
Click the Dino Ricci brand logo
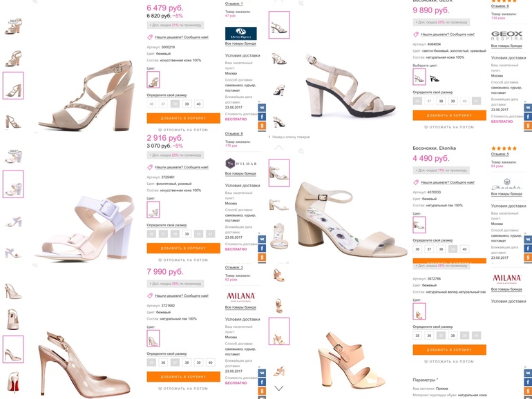coord(241,33)
